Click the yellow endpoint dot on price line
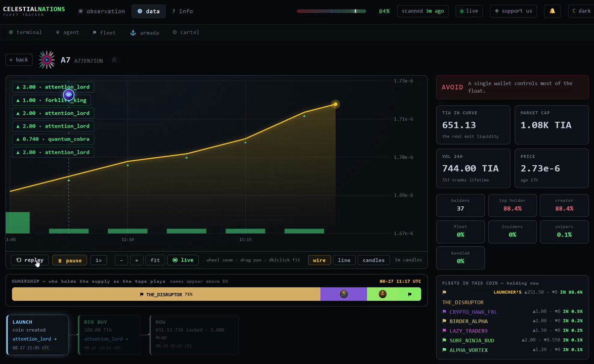The image size is (594, 364). point(335,104)
